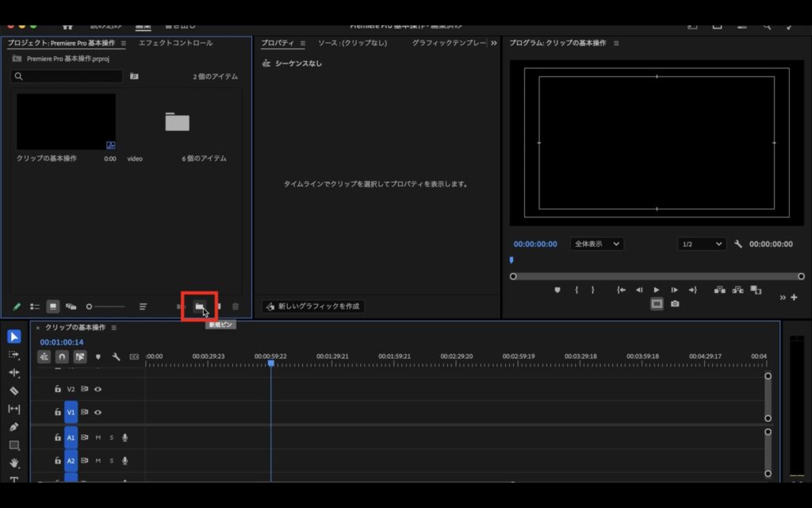This screenshot has width=812, height=508.
Task: Select the Slip tool
Action: 14,409
